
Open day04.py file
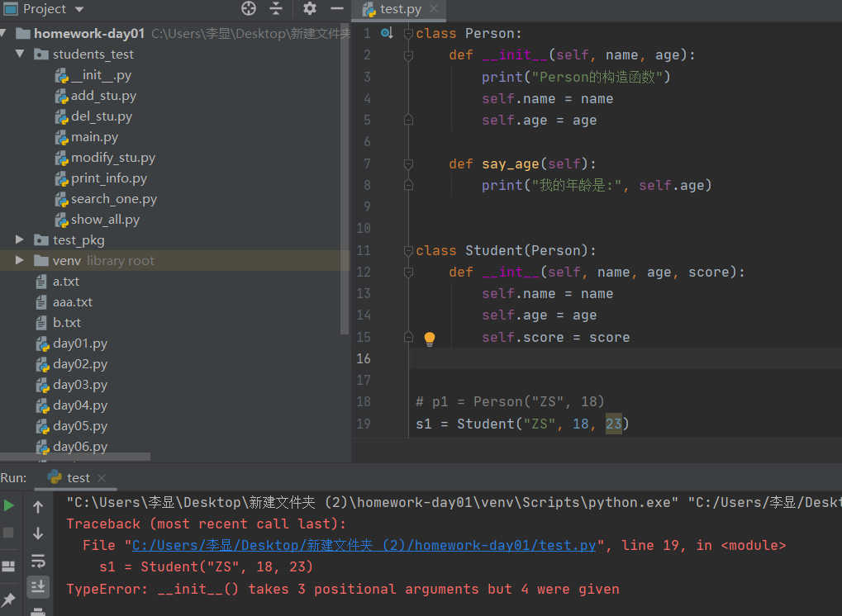pos(72,405)
